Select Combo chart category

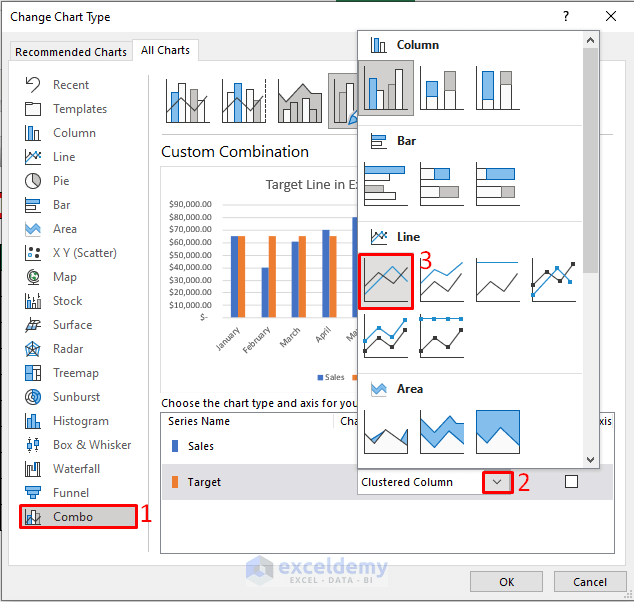coord(78,517)
